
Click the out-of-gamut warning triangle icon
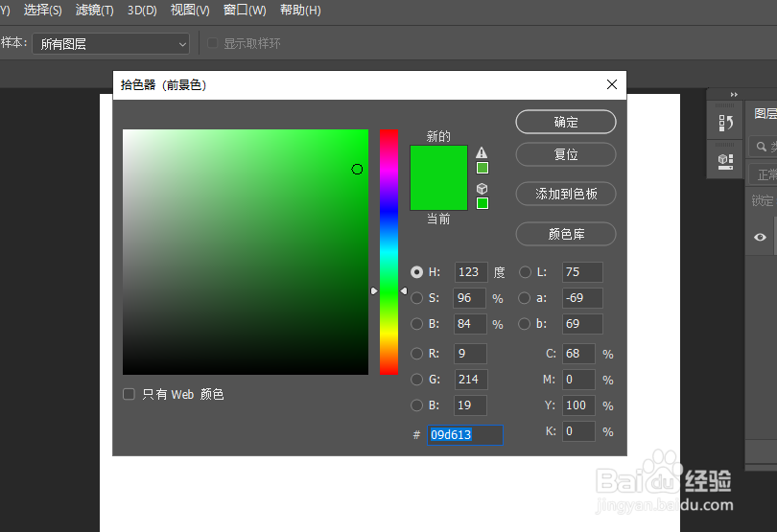tap(482, 152)
